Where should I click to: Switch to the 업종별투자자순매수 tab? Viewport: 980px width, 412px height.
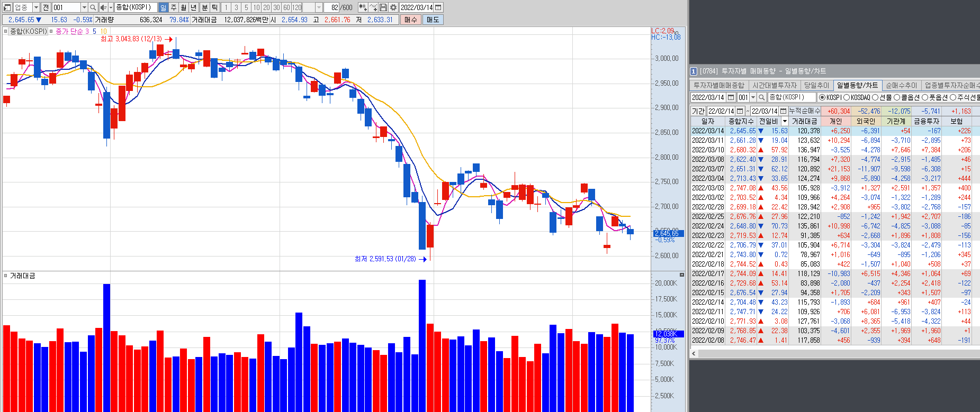pyautogui.click(x=951, y=85)
